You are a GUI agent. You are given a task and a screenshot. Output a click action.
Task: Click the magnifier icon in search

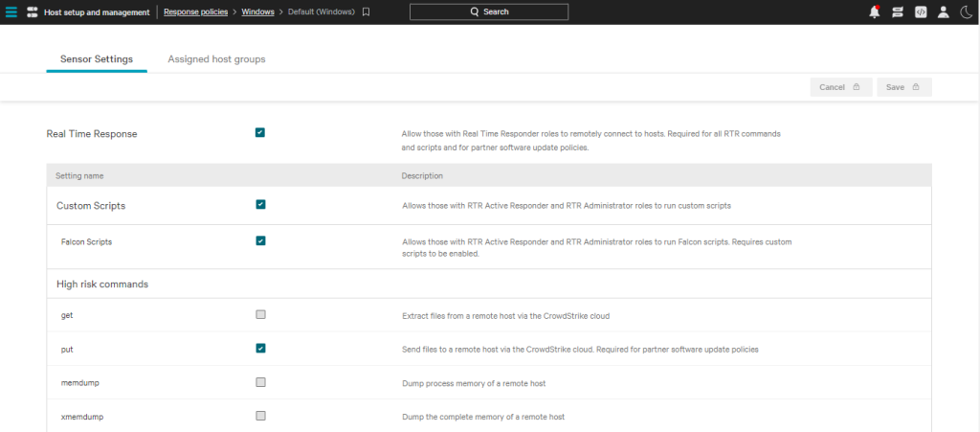point(475,11)
